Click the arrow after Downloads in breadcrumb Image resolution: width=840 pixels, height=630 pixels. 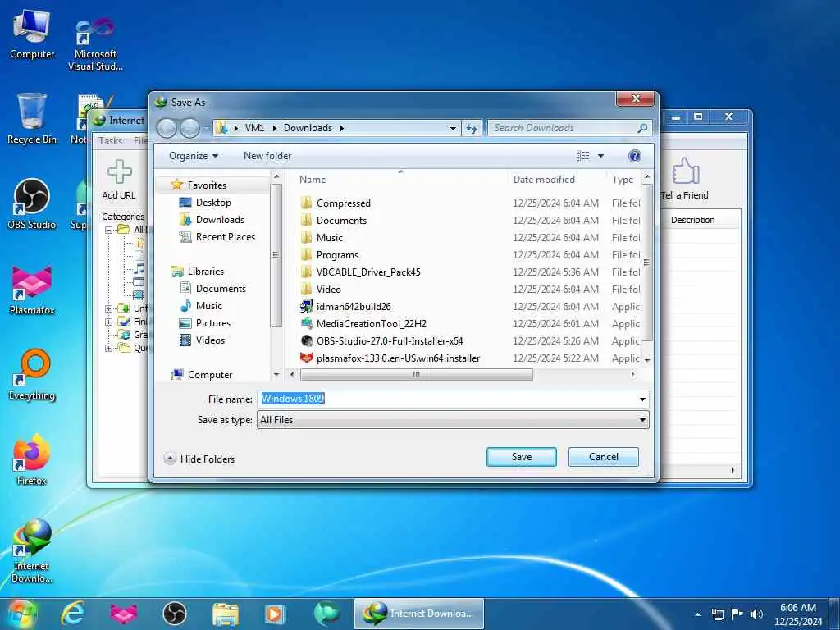[341, 128]
